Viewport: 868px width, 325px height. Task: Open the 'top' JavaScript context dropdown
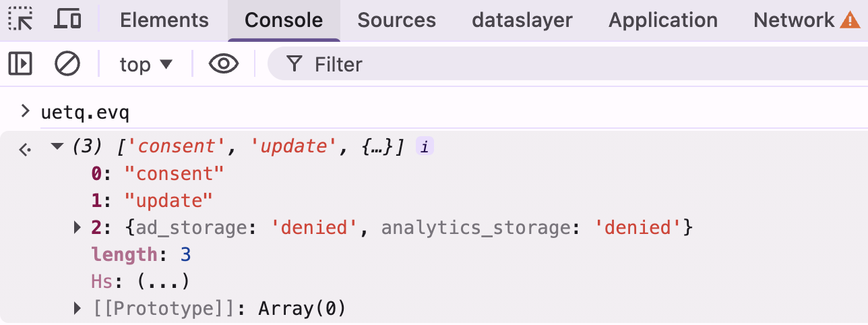point(146,64)
